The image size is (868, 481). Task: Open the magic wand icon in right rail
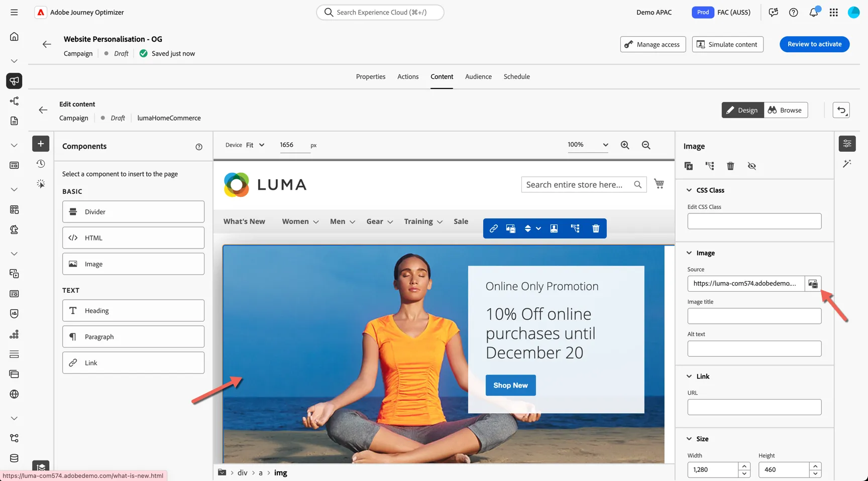click(x=847, y=164)
